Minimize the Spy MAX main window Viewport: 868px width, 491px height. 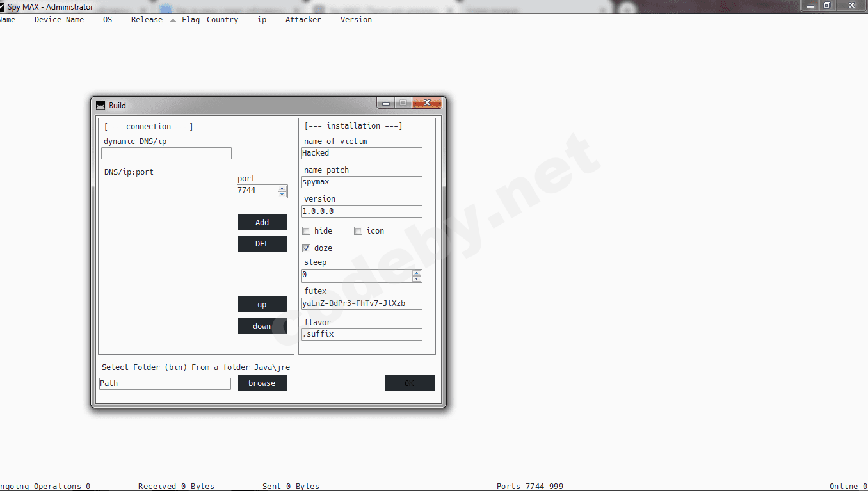pyautogui.click(x=811, y=6)
